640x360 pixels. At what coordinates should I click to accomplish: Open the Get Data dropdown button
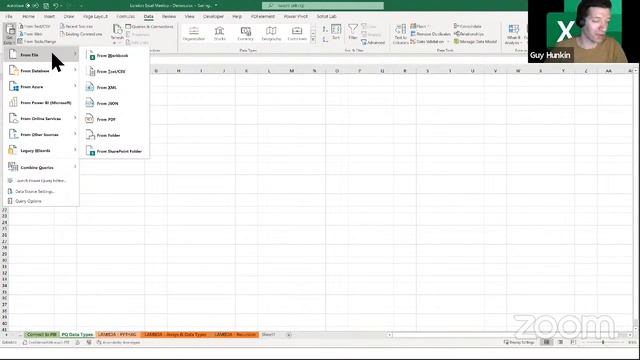pos(9,33)
